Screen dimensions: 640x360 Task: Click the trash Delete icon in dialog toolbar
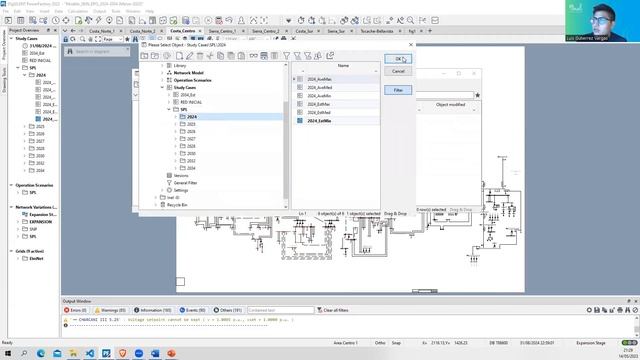pos(200,56)
